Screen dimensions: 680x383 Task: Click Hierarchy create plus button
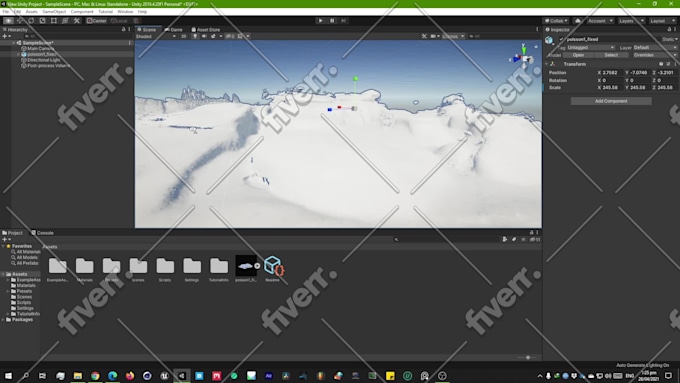pos(5,36)
